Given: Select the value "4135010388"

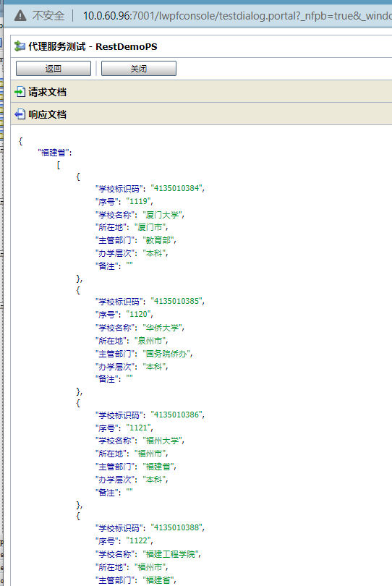Looking at the screenshot, I should 176,527.
